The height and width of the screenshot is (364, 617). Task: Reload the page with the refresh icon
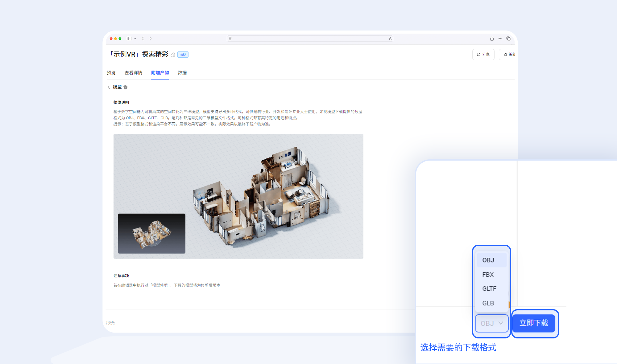tap(390, 39)
